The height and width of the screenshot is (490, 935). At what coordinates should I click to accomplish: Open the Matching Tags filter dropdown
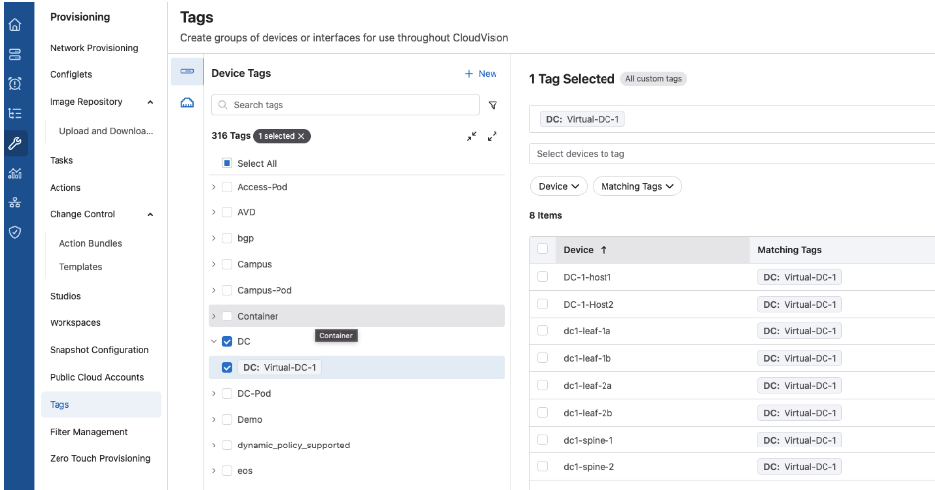click(x=637, y=187)
